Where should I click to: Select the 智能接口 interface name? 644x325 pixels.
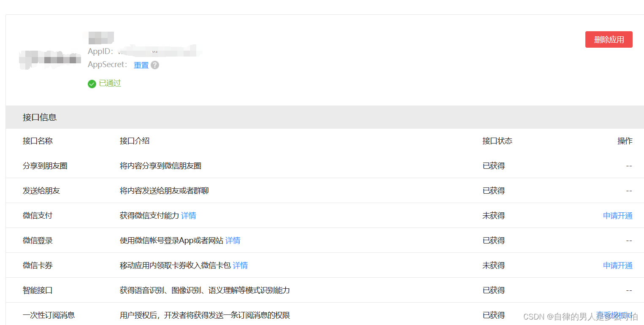point(38,290)
